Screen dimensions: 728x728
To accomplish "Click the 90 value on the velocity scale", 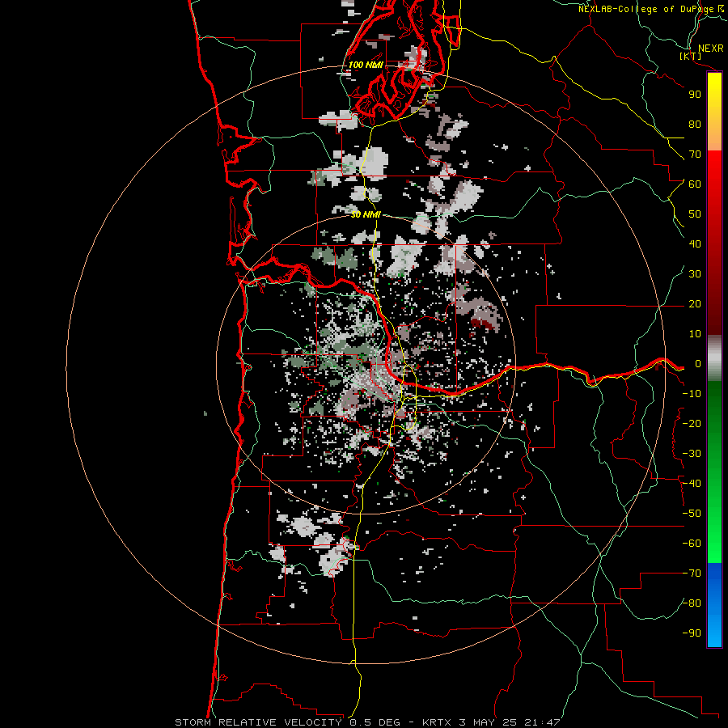I will pos(695,95).
